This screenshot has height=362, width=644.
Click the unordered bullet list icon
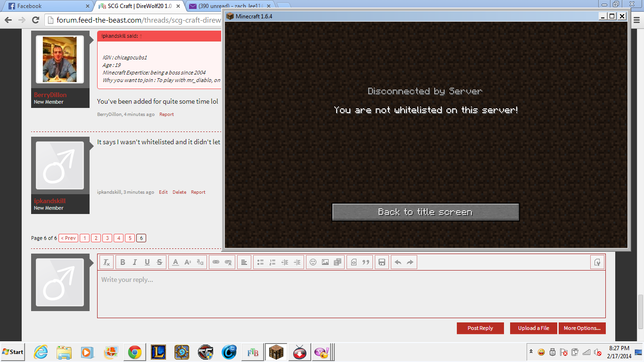click(x=260, y=263)
